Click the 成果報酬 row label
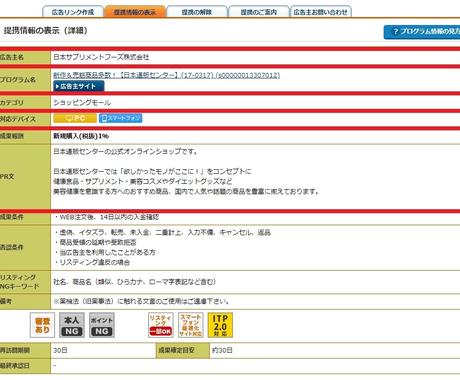This screenshot has height=380, width=460. [12, 136]
